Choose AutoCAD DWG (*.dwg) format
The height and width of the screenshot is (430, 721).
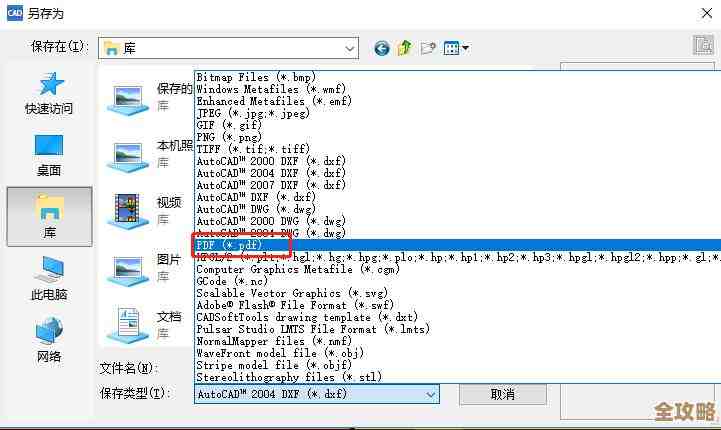click(256, 209)
